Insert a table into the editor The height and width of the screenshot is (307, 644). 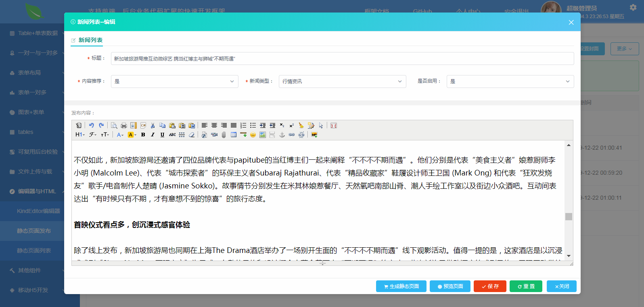pos(234,135)
